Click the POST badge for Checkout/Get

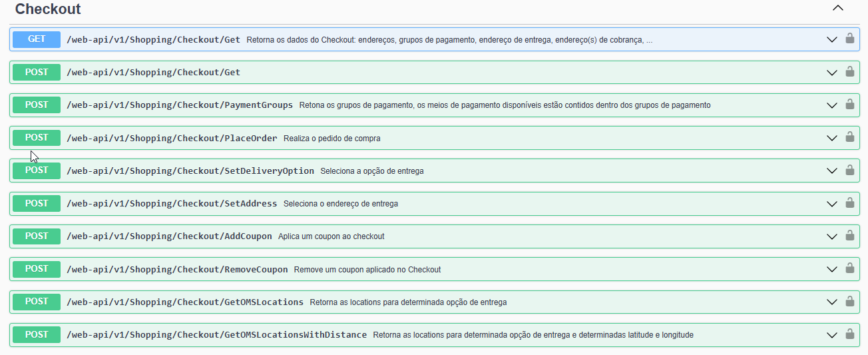[x=37, y=72]
